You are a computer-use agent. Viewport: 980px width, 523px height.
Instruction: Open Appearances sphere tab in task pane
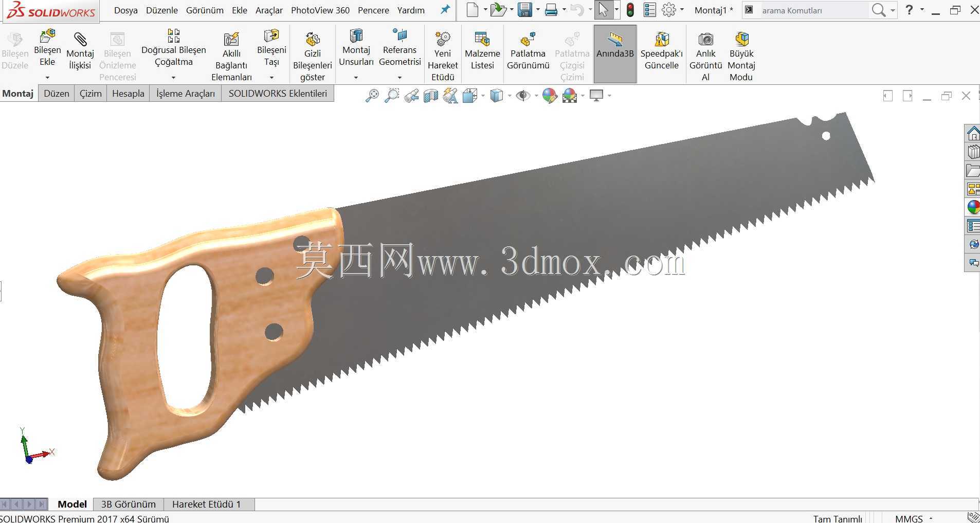(x=973, y=207)
